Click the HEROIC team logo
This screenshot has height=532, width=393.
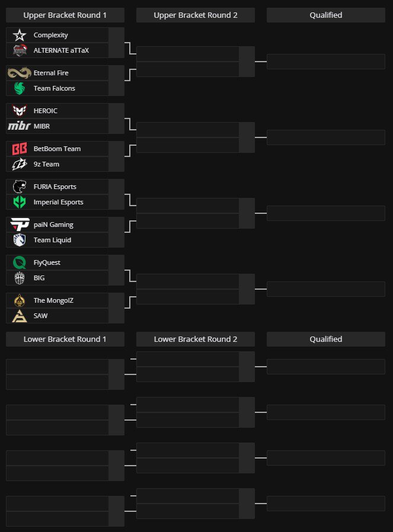pyautogui.click(x=20, y=111)
